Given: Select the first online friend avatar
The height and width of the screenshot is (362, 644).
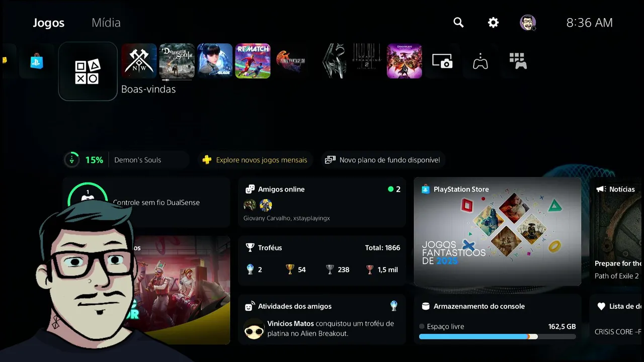Looking at the screenshot, I should (x=250, y=205).
